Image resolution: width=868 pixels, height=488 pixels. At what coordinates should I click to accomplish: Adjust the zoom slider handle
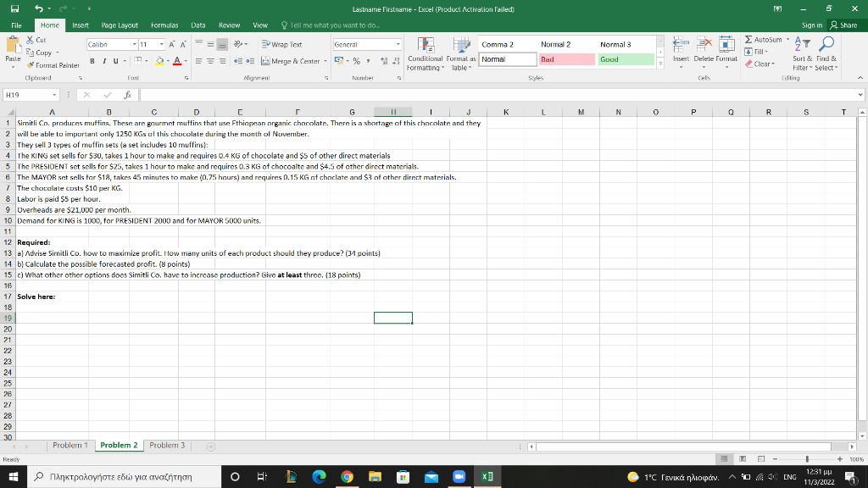[x=807, y=459]
